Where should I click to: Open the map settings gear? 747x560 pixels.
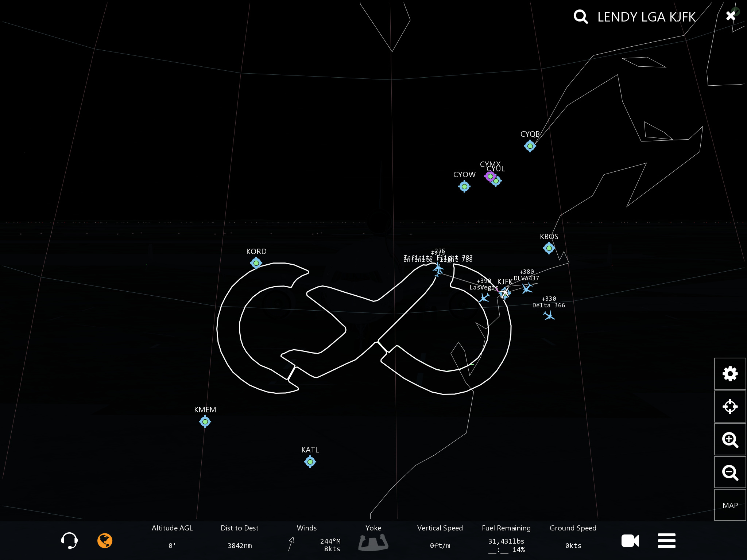click(x=730, y=374)
